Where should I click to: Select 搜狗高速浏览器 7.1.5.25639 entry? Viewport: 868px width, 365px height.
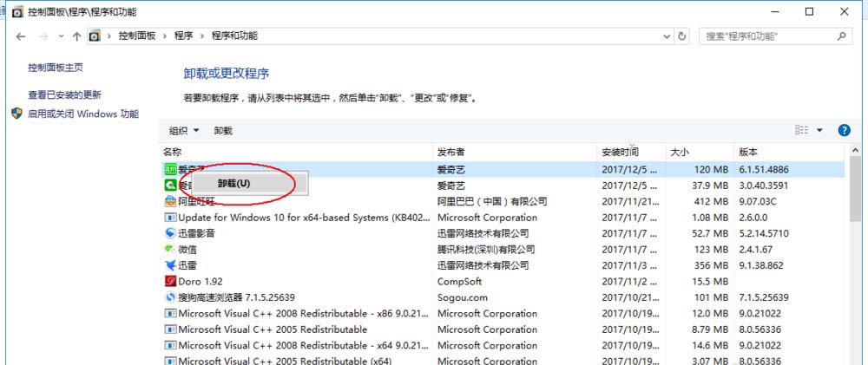236,297
